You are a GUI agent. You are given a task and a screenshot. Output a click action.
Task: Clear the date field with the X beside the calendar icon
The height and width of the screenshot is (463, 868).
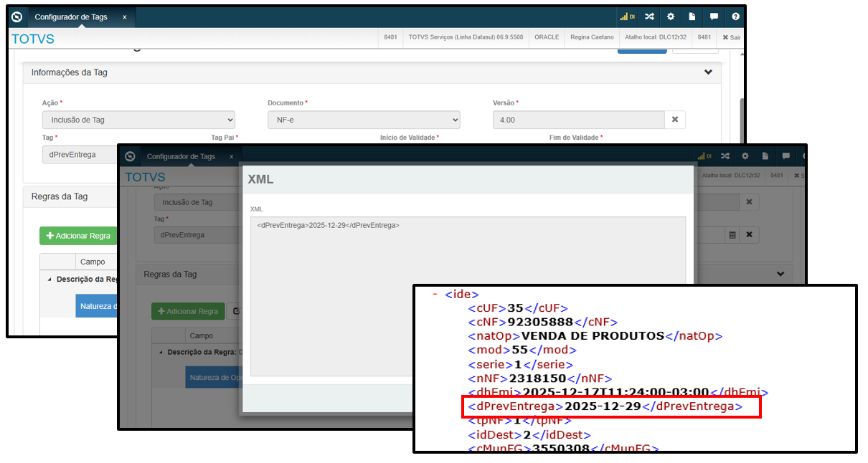tap(749, 234)
